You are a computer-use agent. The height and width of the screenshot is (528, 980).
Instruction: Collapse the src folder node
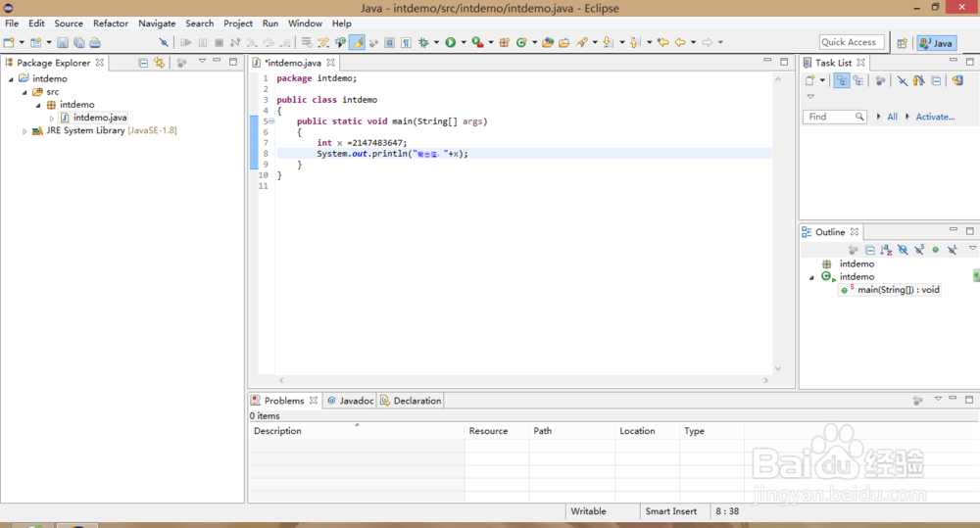point(25,92)
